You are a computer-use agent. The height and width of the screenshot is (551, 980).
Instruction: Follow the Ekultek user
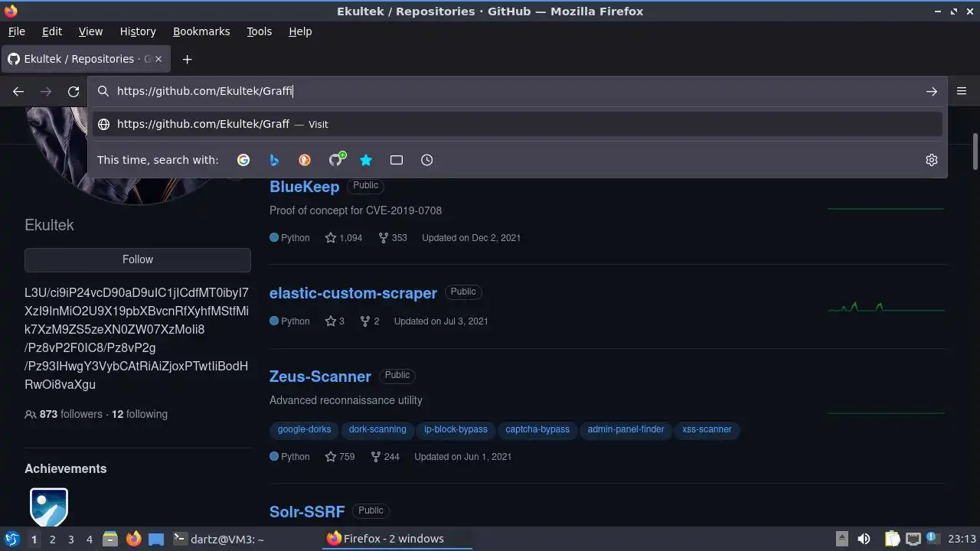[x=138, y=259]
